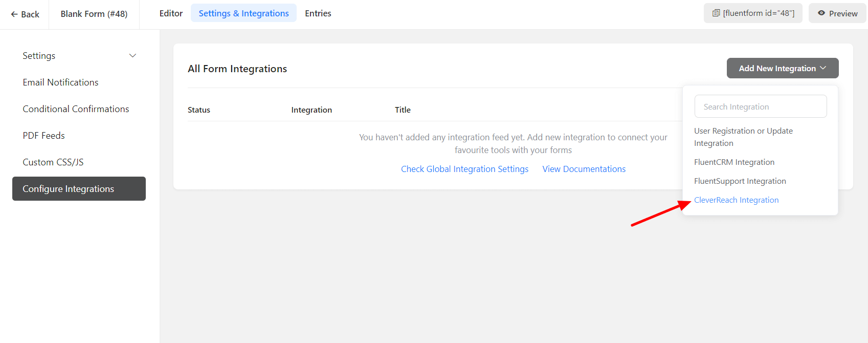Screen dimensions: 868x343
Task: Click the Preview eye icon
Action: click(821, 13)
